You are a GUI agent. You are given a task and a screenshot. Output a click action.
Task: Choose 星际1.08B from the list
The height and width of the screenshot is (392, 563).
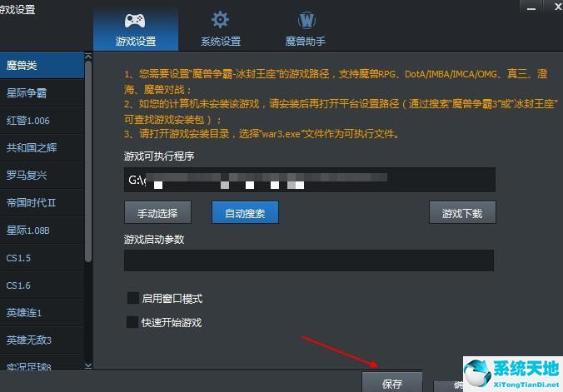pyautogui.click(x=42, y=231)
